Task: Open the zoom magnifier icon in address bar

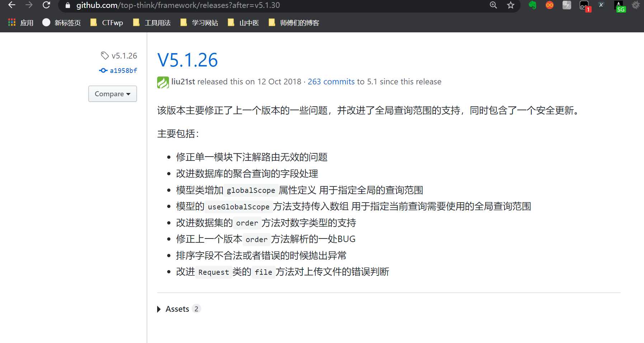Action: click(494, 5)
